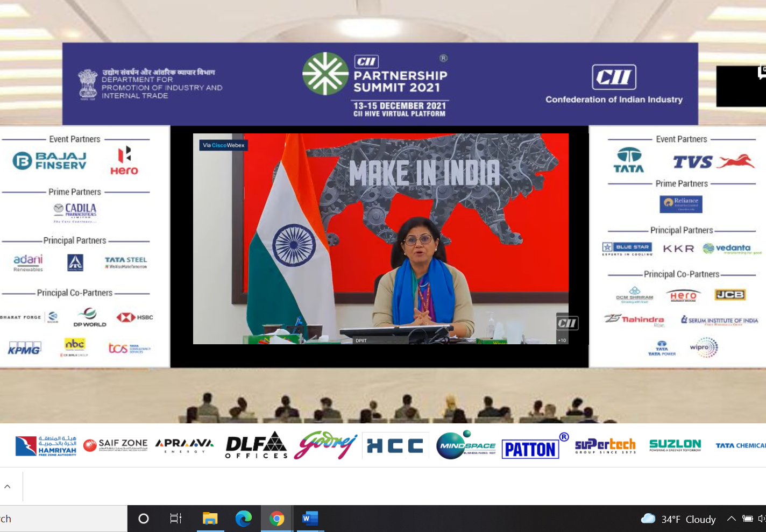Image resolution: width=766 pixels, height=532 pixels.
Task: Click the Hamriyah Free Zone sponsor logo
Action: point(46,446)
